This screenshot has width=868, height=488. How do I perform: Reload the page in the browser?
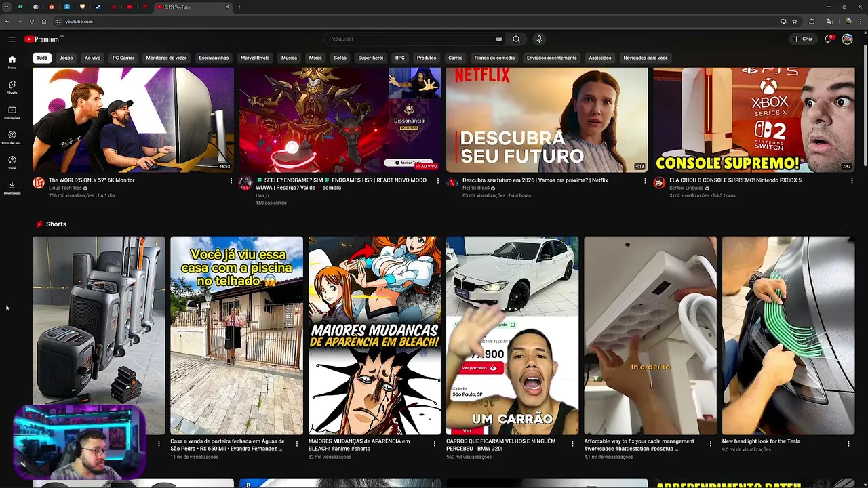pos(32,22)
